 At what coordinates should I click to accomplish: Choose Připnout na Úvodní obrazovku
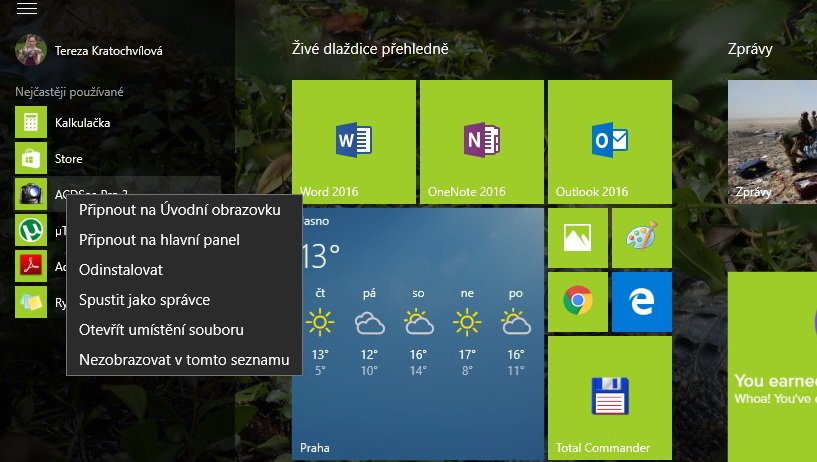(184, 210)
